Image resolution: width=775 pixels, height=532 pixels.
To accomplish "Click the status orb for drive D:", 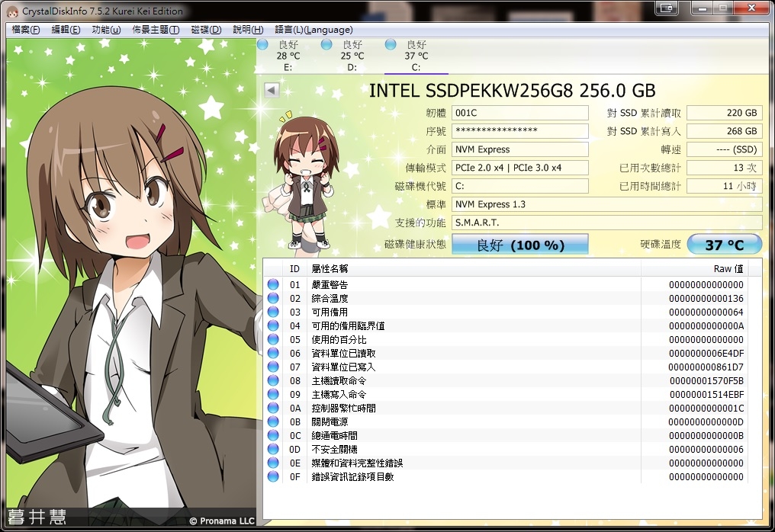I will (x=326, y=44).
